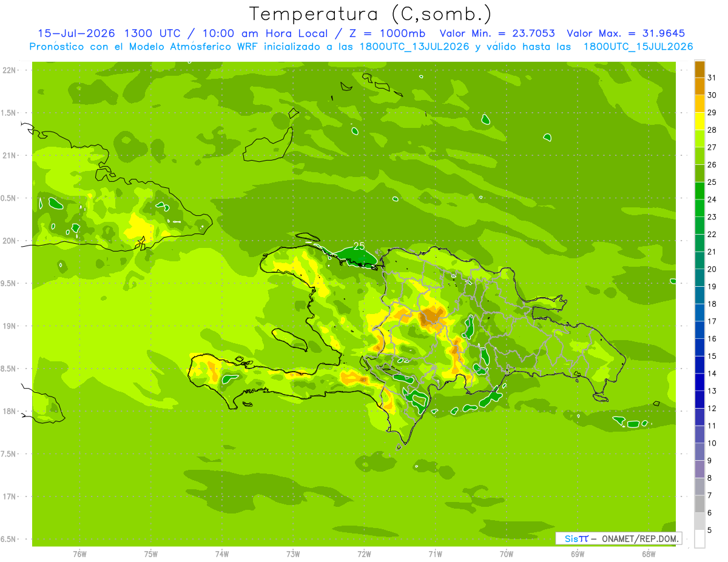Click the "20N" latitude label
This screenshot has width=728, height=562.
click(x=10, y=241)
